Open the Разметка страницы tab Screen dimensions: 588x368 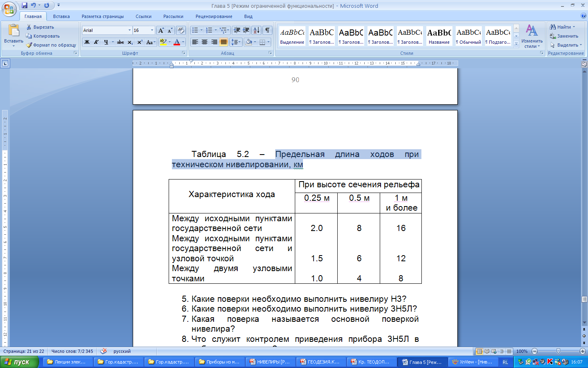[102, 16]
